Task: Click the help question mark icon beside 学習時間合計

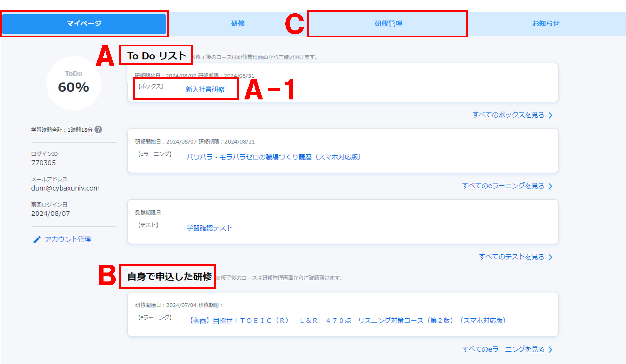Action: 98,130
